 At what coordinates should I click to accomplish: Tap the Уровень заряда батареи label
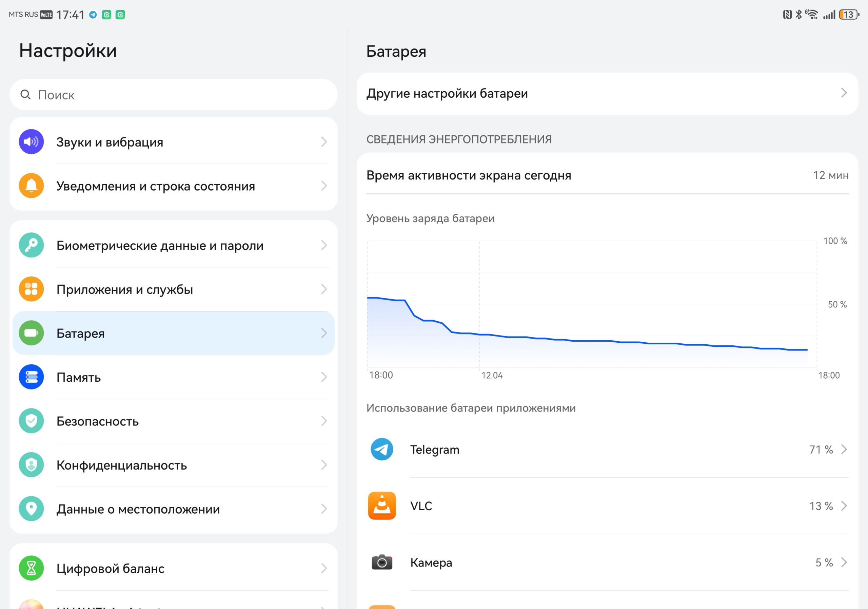tap(430, 218)
